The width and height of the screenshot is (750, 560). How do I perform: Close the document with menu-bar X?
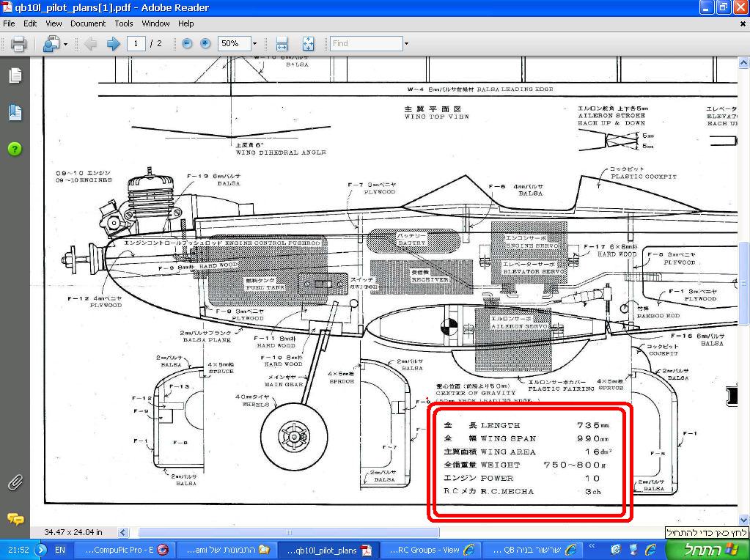743,23
